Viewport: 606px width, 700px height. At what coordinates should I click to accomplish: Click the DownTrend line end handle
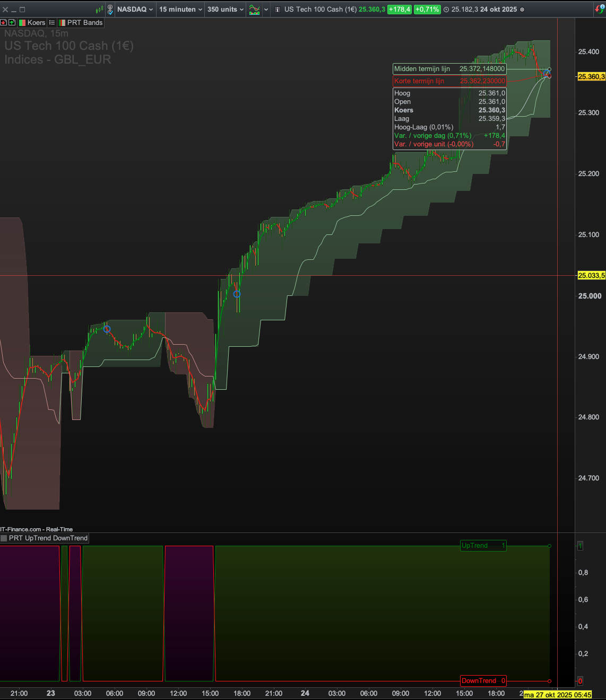pyautogui.click(x=549, y=681)
